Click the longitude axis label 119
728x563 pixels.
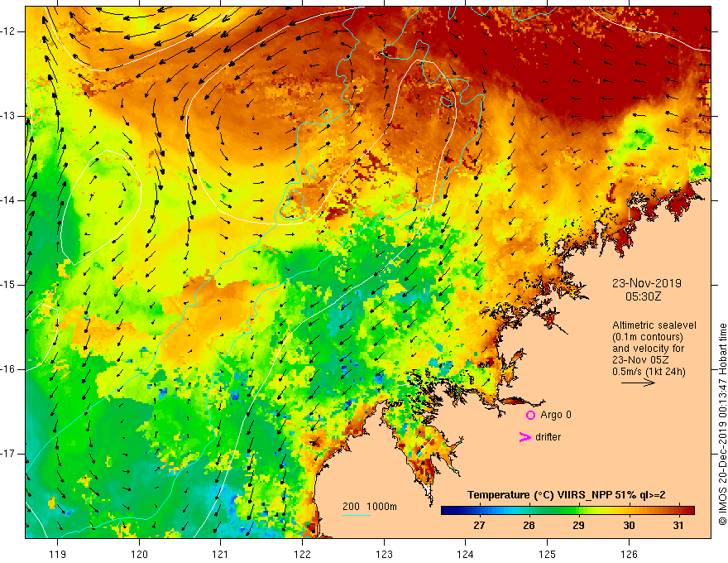58,554
